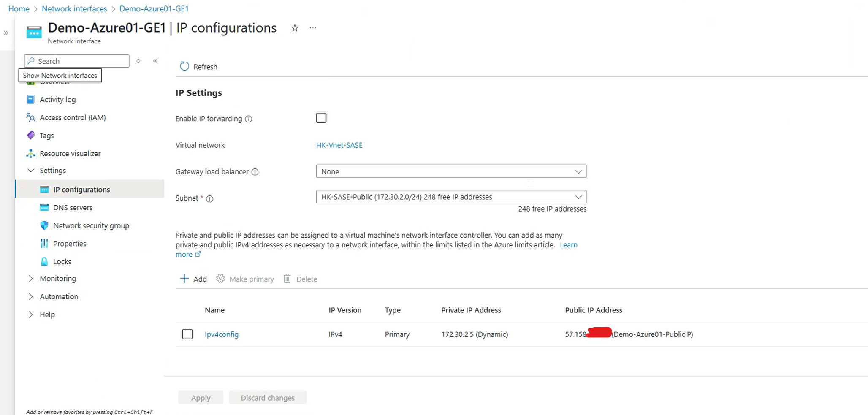Select the Ipv4config row checkbox
The height and width of the screenshot is (415, 868).
187,334
